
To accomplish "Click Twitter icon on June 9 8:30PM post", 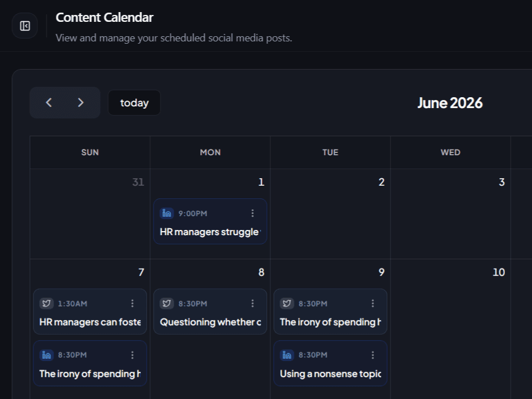I will [x=286, y=304].
